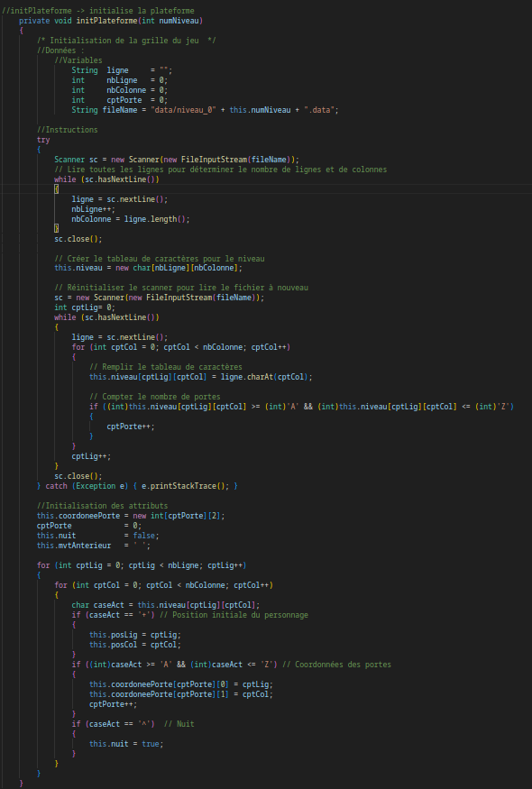The height and width of the screenshot is (789, 532).
Task: Click "this.niveau = new char[nbLigne][nbColonne];"
Action: pyautogui.click(x=149, y=268)
